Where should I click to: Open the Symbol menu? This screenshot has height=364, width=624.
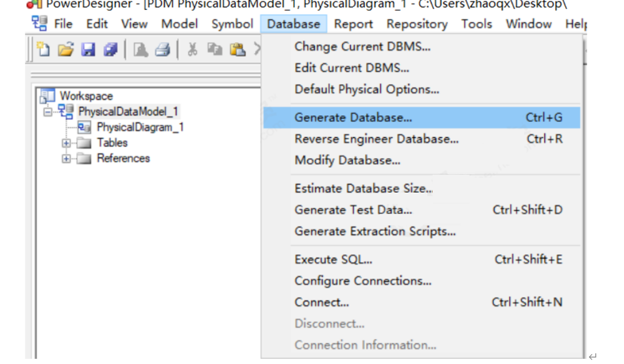click(233, 24)
